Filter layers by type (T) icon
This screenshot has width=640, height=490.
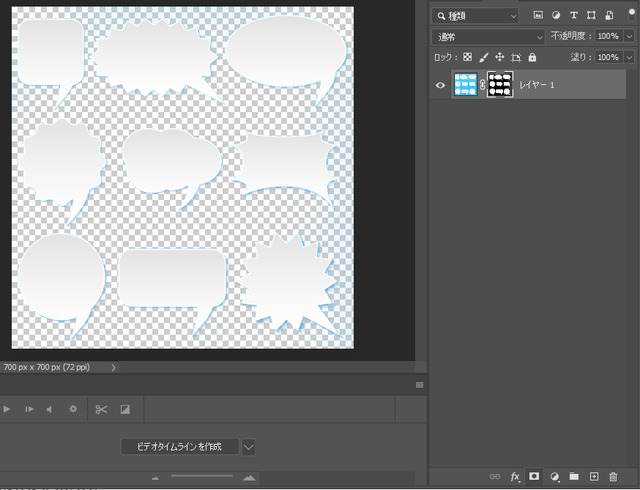click(x=573, y=16)
